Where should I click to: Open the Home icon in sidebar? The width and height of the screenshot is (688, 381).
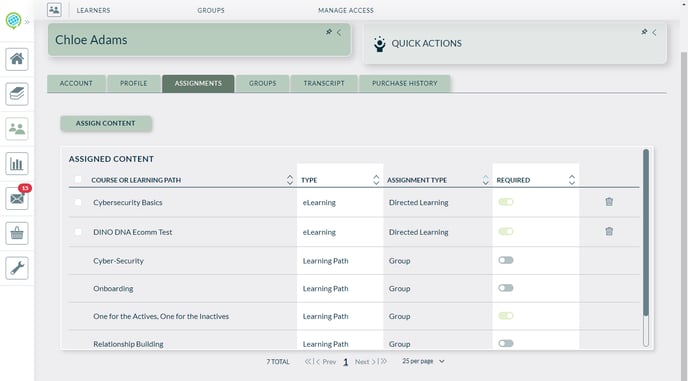click(x=17, y=59)
